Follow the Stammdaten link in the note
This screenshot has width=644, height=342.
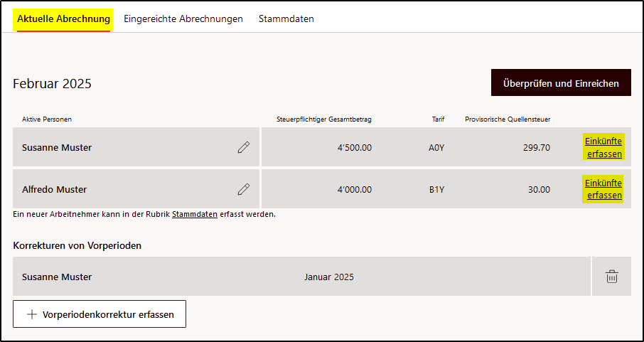[195, 214]
